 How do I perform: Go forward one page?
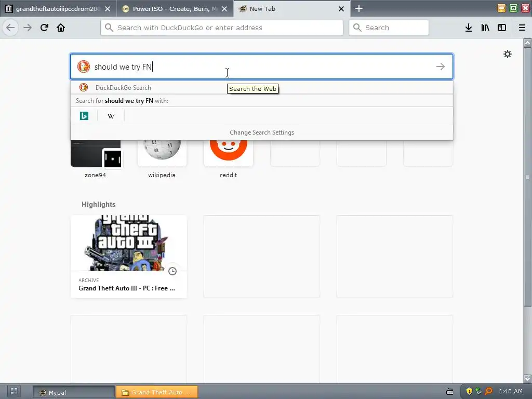coord(28,28)
